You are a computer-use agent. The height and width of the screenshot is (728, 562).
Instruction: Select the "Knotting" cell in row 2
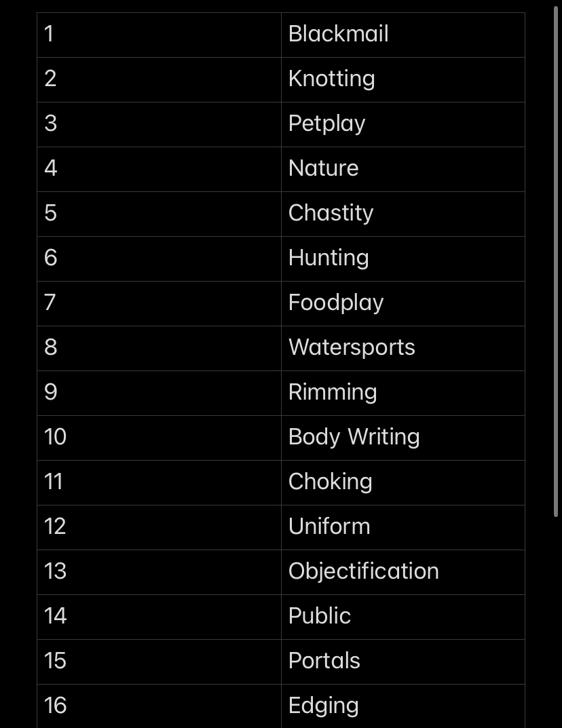click(x=331, y=79)
